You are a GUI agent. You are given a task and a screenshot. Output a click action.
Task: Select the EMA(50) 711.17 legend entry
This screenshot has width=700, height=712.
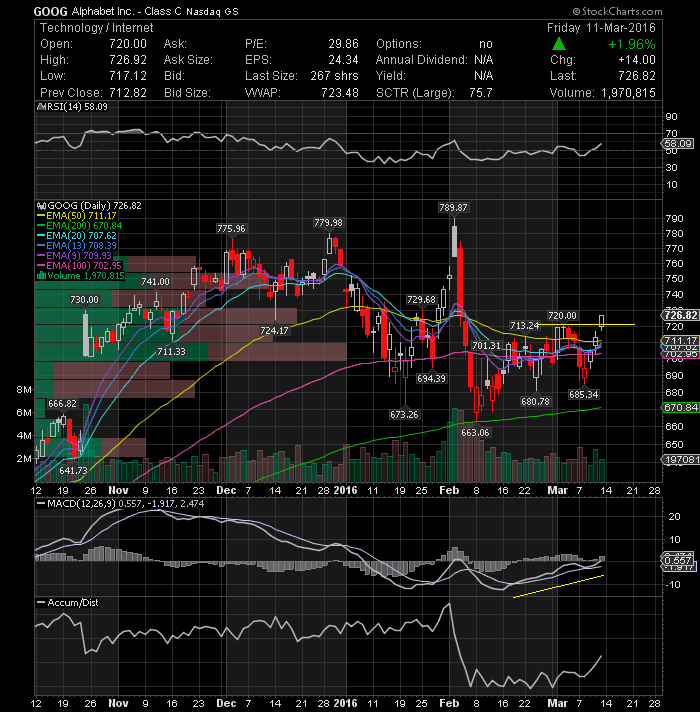[77, 216]
